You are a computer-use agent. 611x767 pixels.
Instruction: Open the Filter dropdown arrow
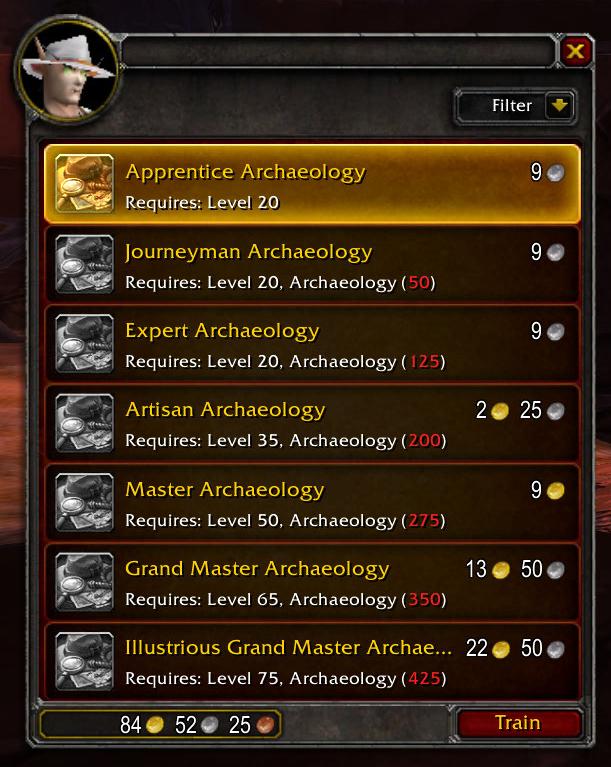[x=559, y=105]
